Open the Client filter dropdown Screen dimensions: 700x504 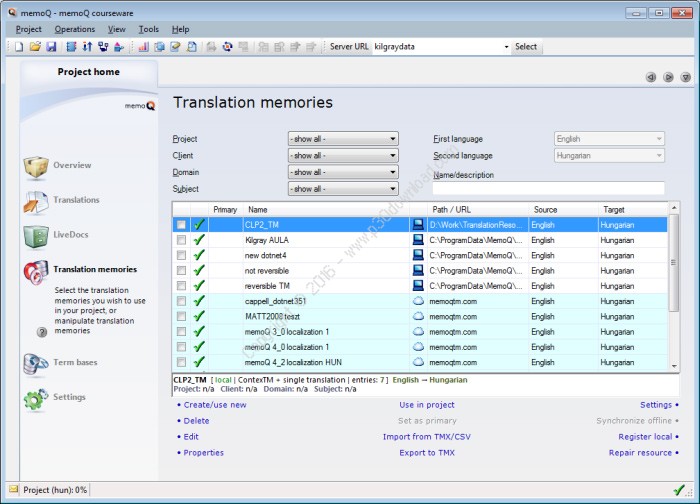(343, 155)
